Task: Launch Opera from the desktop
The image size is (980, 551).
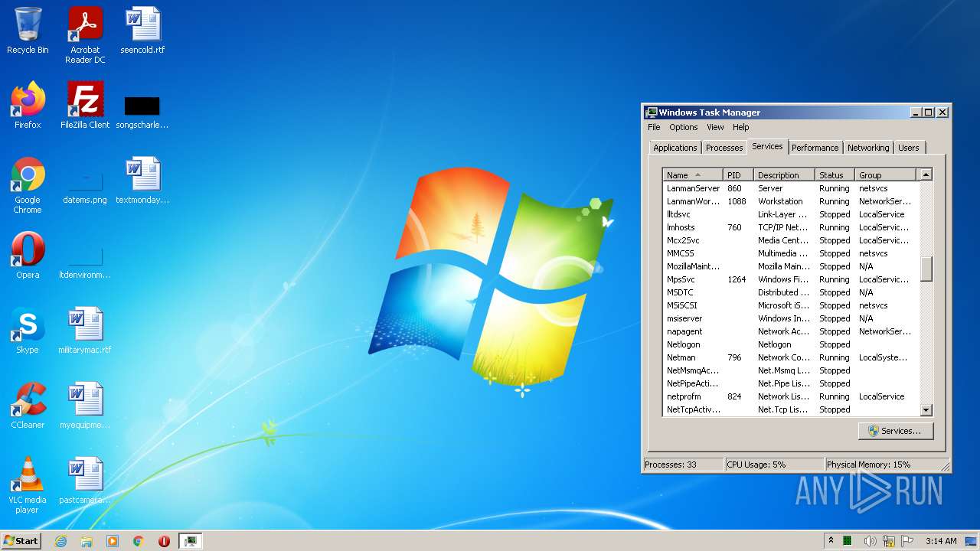Action: pos(28,255)
